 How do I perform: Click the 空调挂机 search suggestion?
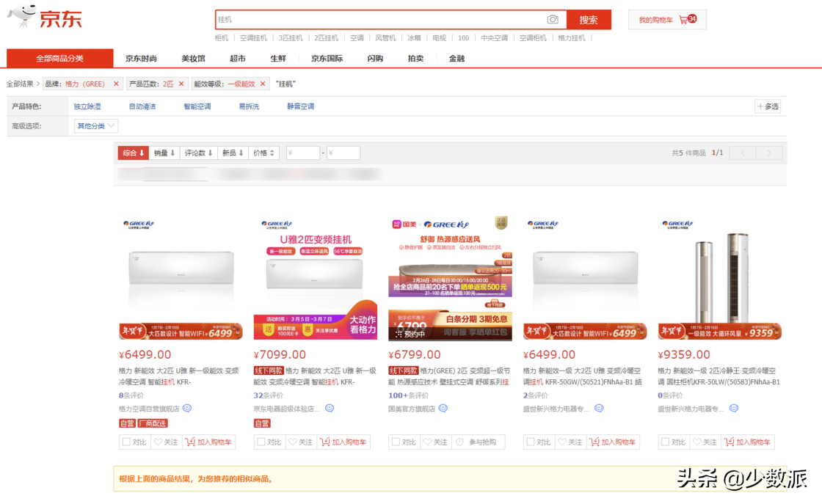[253, 37]
